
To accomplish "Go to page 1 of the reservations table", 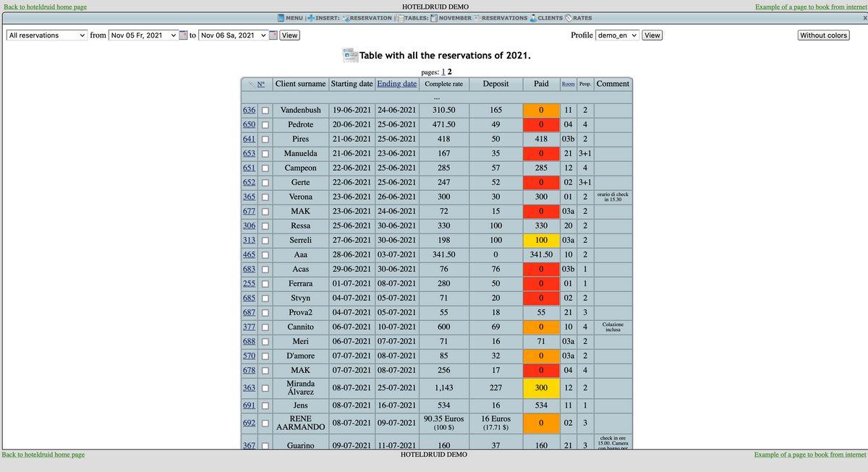I will coord(443,72).
